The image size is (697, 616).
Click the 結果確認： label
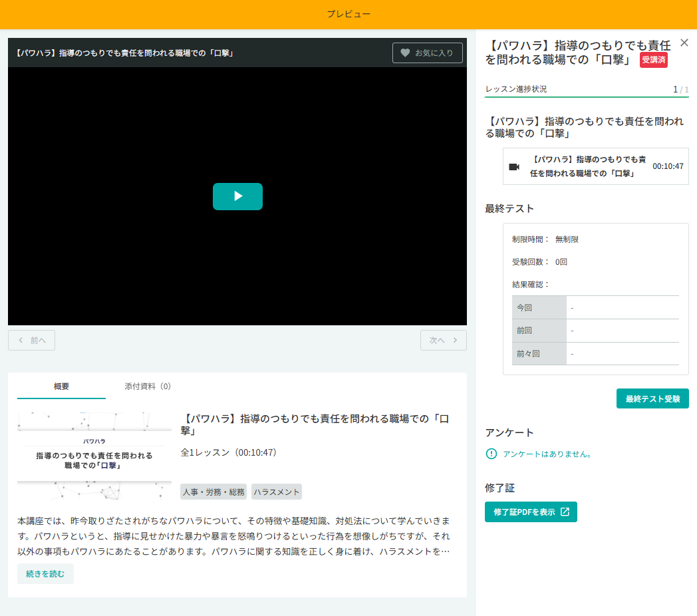pos(531,285)
